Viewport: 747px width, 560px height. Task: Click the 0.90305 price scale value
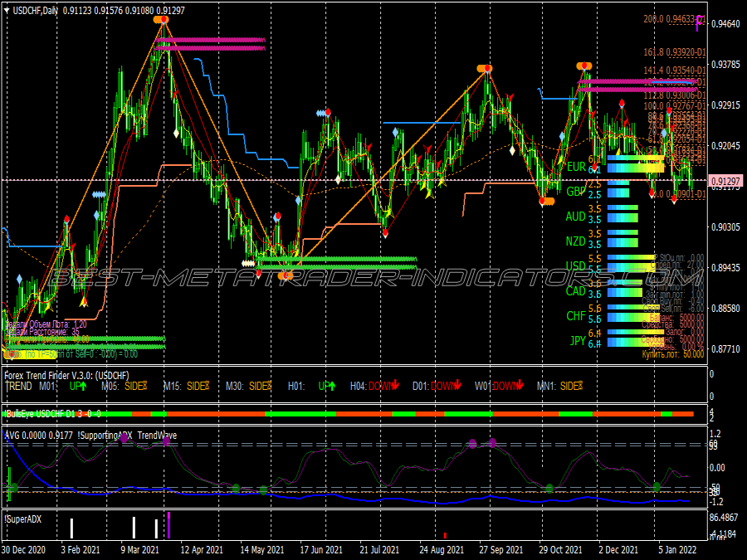[726, 227]
